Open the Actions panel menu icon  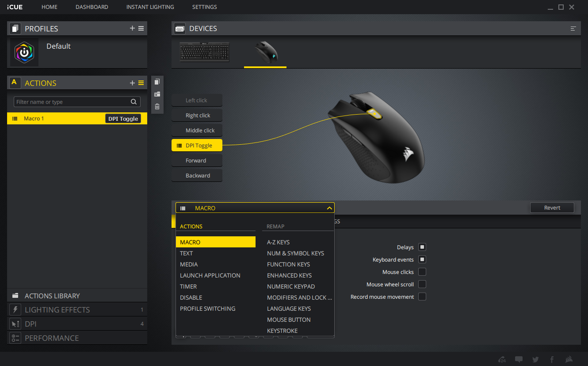(x=141, y=83)
